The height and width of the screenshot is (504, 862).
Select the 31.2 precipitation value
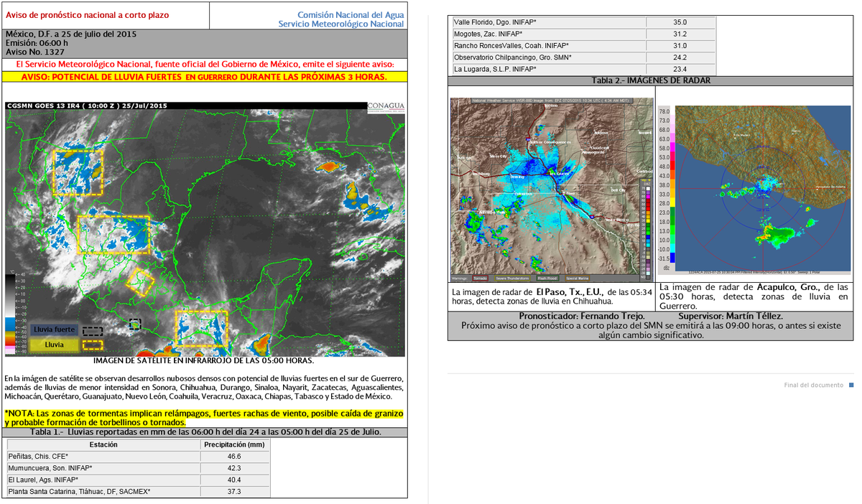[x=680, y=34]
